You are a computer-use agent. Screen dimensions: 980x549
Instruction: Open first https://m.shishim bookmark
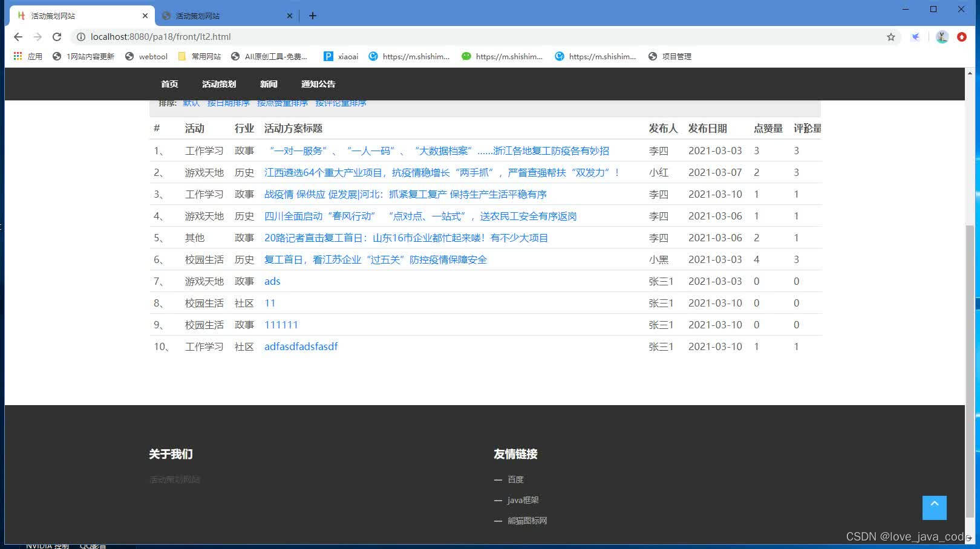[x=409, y=56]
